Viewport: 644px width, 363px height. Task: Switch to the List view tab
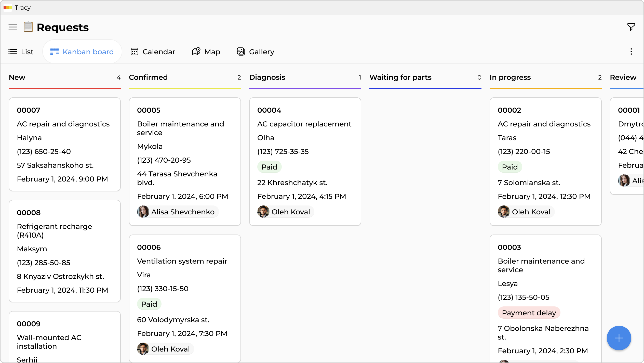click(21, 52)
